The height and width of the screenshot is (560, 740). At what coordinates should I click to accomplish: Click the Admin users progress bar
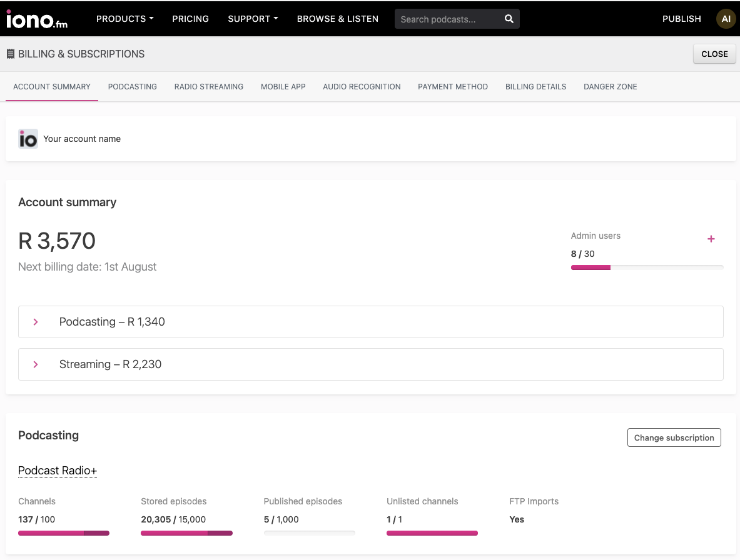[x=647, y=267]
